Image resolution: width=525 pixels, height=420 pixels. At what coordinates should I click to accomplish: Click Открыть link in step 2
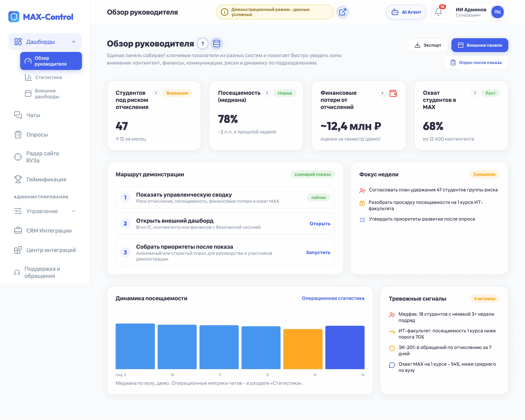click(320, 224)
